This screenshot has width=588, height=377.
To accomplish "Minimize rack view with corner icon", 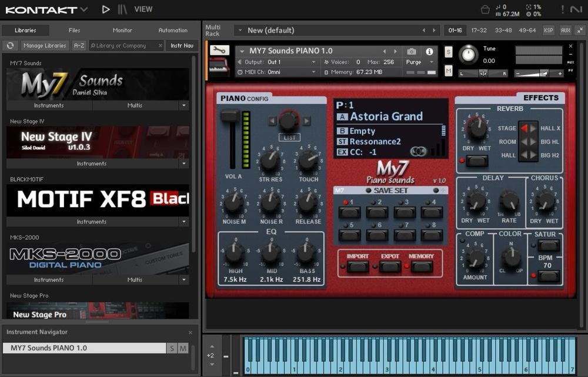I will pos(580,31).
